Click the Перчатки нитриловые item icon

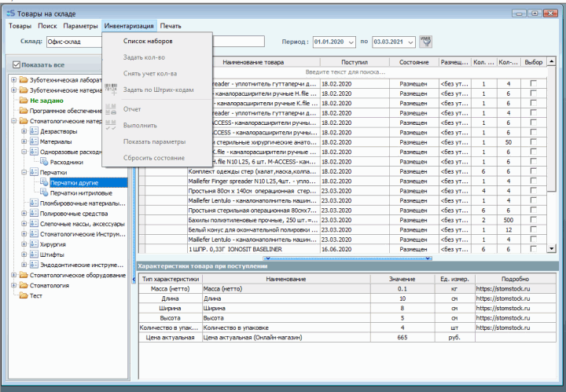point(44,192)
